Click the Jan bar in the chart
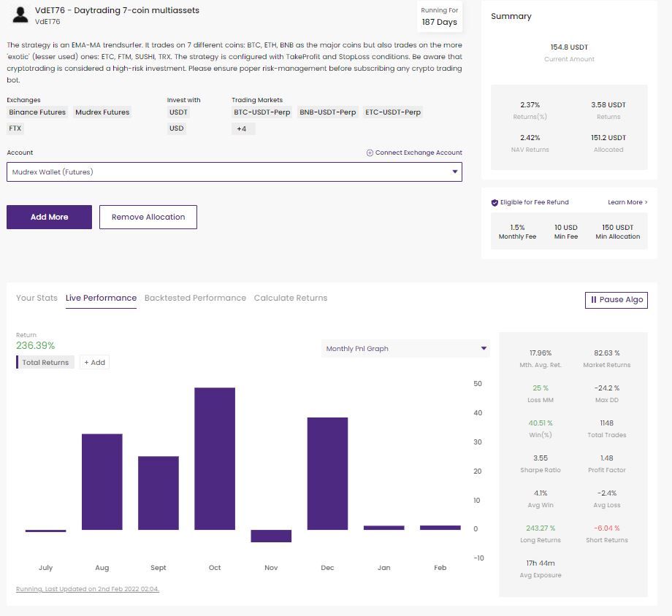Image resolution: width=672 pixels, height=616 pixels. [x=384, y=528]
